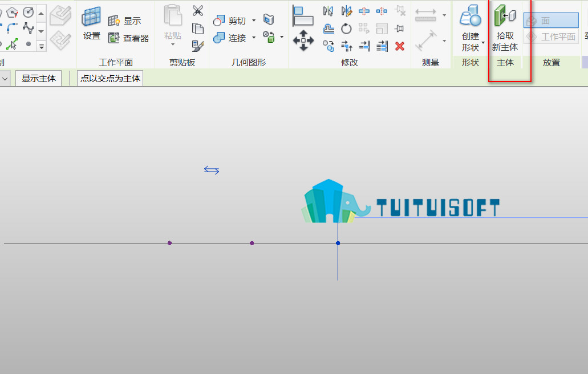Image resolution: width=588 pixels, height=374 pixels.
Task: Select the circle draw tool
Action: [x=28, y=12]
